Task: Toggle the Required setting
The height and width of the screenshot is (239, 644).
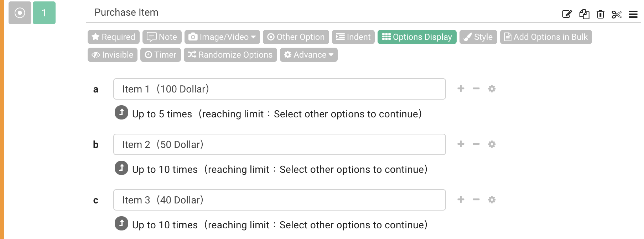Action: 113,37
